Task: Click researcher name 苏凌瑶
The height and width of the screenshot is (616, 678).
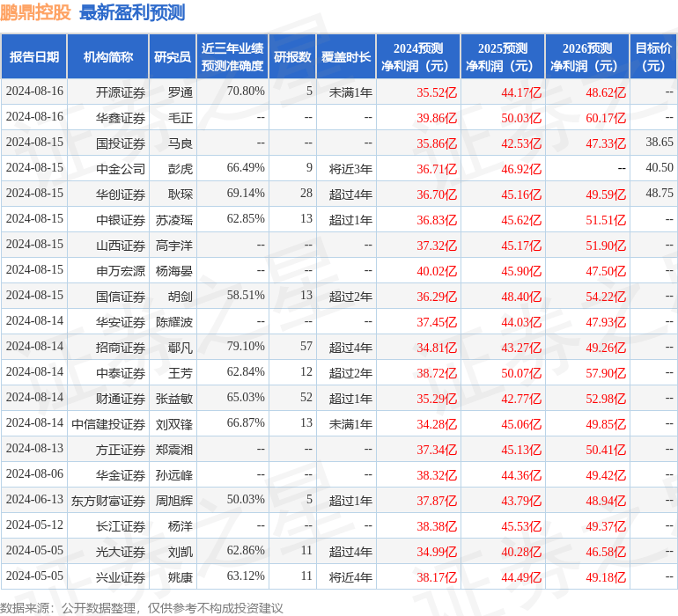Action: click(x=174, y=220)
